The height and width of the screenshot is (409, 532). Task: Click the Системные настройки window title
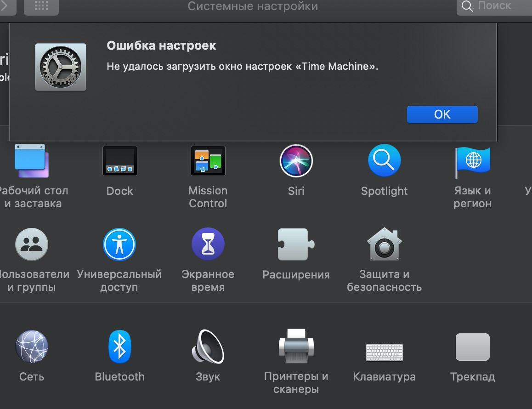tap(253, 6)
